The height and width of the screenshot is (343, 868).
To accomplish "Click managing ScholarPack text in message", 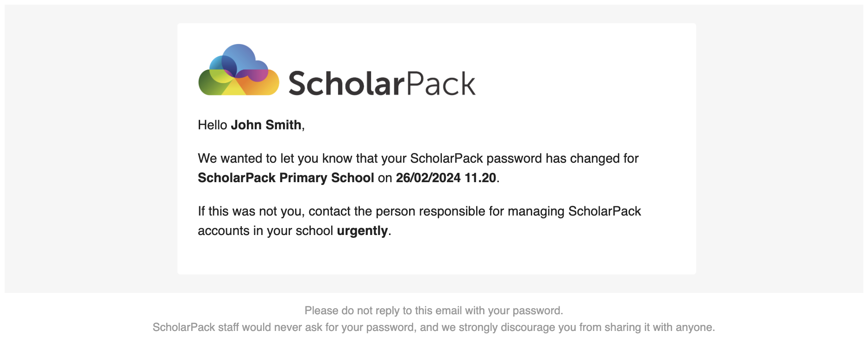I will (x=574, y=211).
